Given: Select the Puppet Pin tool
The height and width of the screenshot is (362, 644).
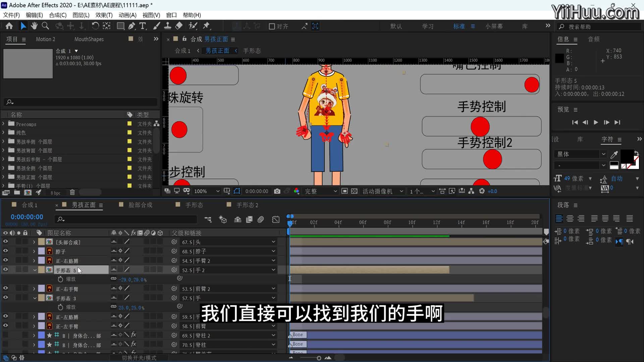Looking at the screenshot, I should (x=206, y=26).
